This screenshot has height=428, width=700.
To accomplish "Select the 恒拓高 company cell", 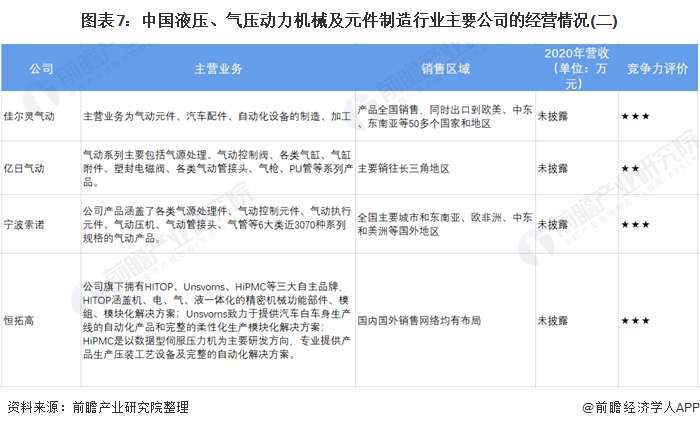I will (22, 321).
